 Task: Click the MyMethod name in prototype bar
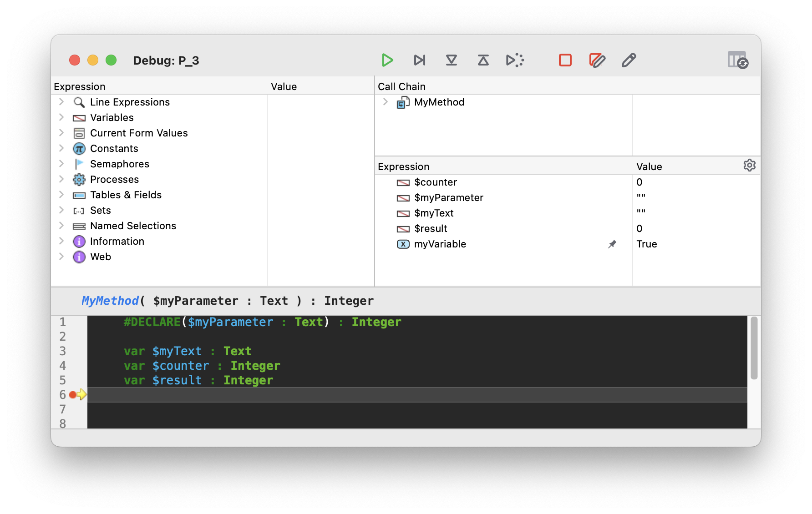110,301
